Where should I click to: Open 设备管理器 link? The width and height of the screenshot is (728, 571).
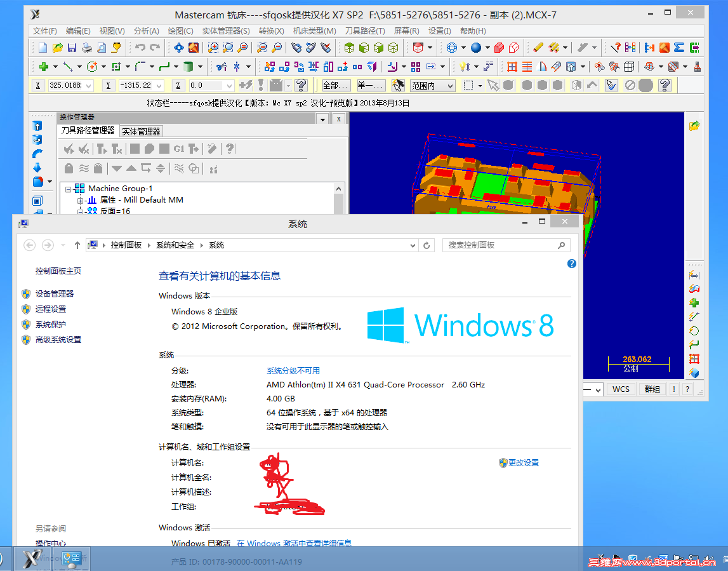pyautogui.click(x=55, y=293)
